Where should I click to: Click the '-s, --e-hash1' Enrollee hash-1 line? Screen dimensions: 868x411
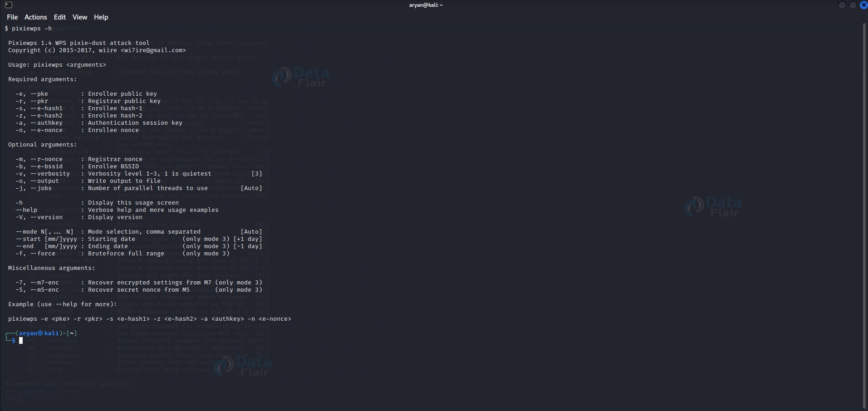79,108
